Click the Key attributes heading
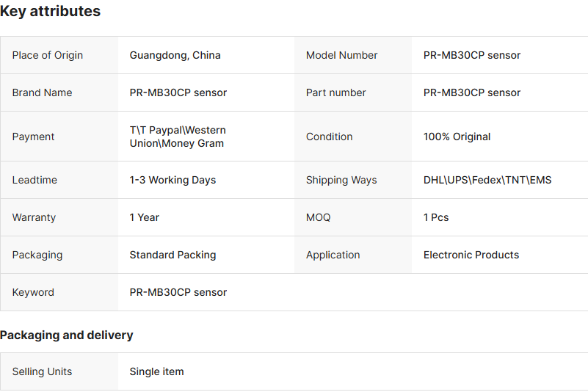Screen dimensions: 588x392 click(x=51, y=12)
